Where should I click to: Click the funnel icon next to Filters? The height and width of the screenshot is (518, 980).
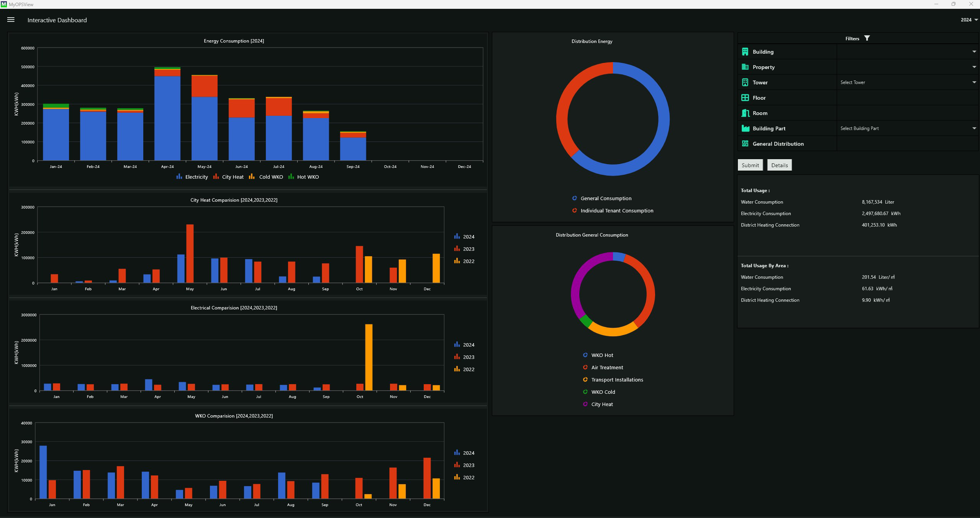point(867,38)
